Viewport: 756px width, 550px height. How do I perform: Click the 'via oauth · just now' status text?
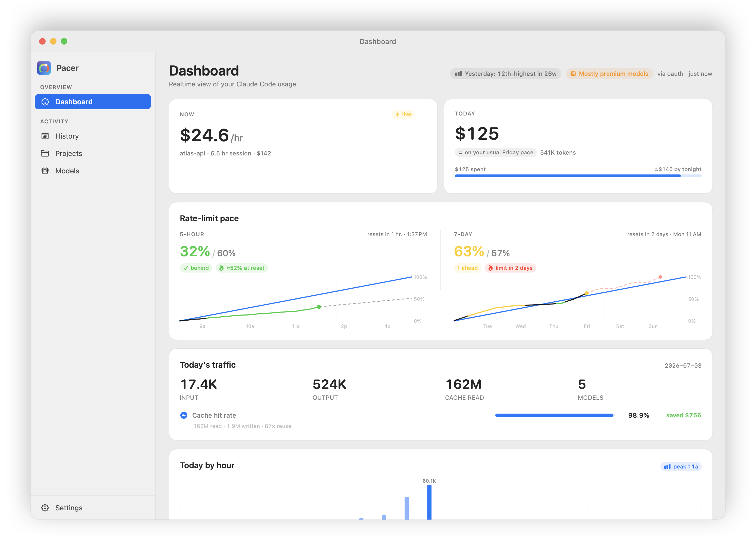coord(685,74)
